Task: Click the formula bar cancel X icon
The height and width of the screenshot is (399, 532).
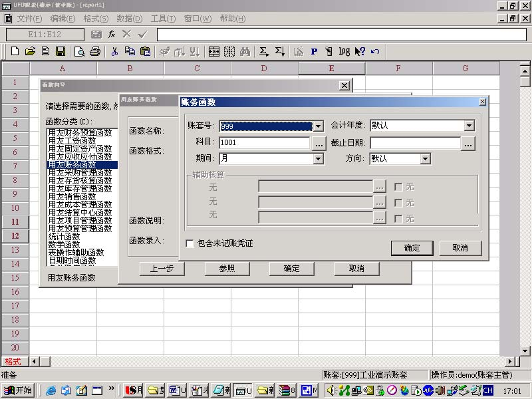Action: pyautogui.click(x=126, y=34)
